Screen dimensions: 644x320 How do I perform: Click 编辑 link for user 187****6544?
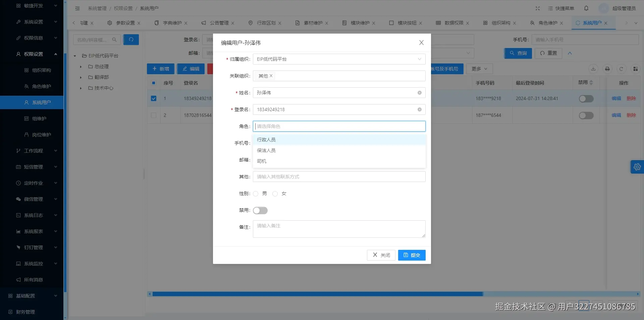(616, 115)
